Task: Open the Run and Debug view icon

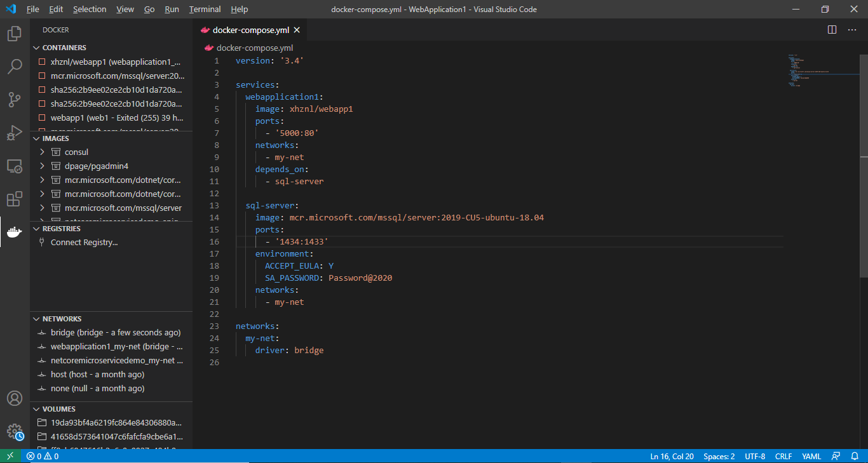Action: [x=15, y=133]
